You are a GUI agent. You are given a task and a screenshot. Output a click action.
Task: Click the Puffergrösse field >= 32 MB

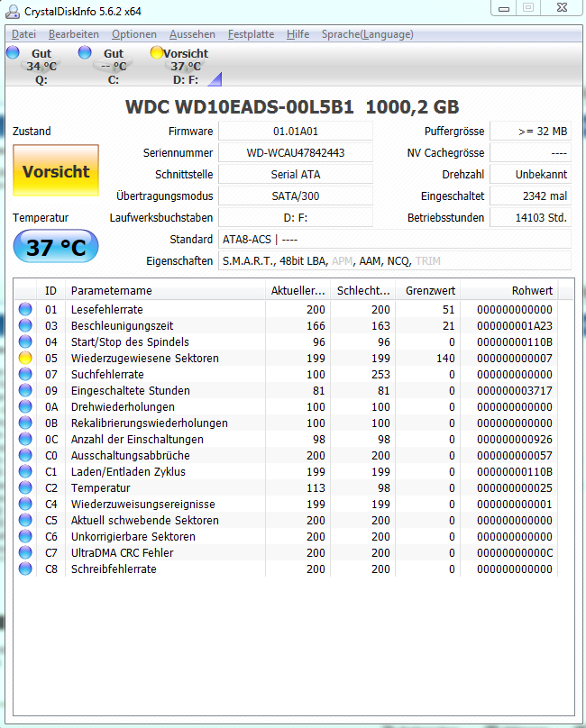(531, 132)
